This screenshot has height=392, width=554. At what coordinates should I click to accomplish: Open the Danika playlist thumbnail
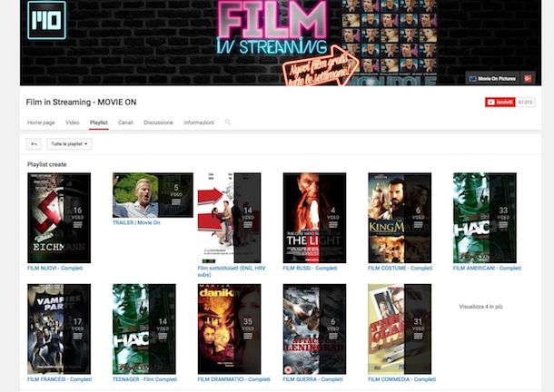pyautogui.click(x=229, y=328)
